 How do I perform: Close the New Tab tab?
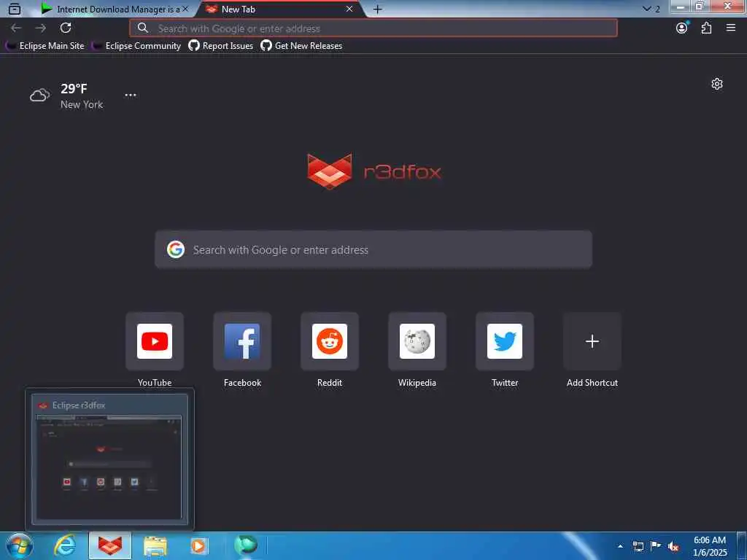click(349, 9)
